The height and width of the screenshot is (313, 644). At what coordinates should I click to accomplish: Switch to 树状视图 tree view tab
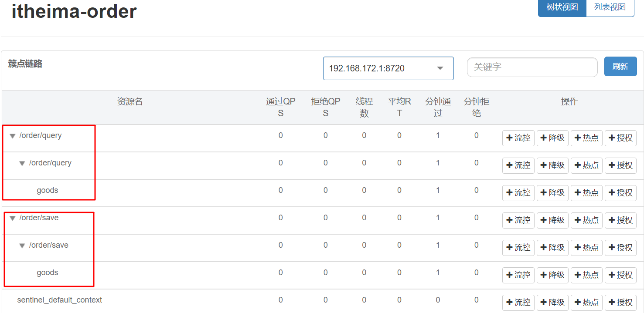coord(562,7)
